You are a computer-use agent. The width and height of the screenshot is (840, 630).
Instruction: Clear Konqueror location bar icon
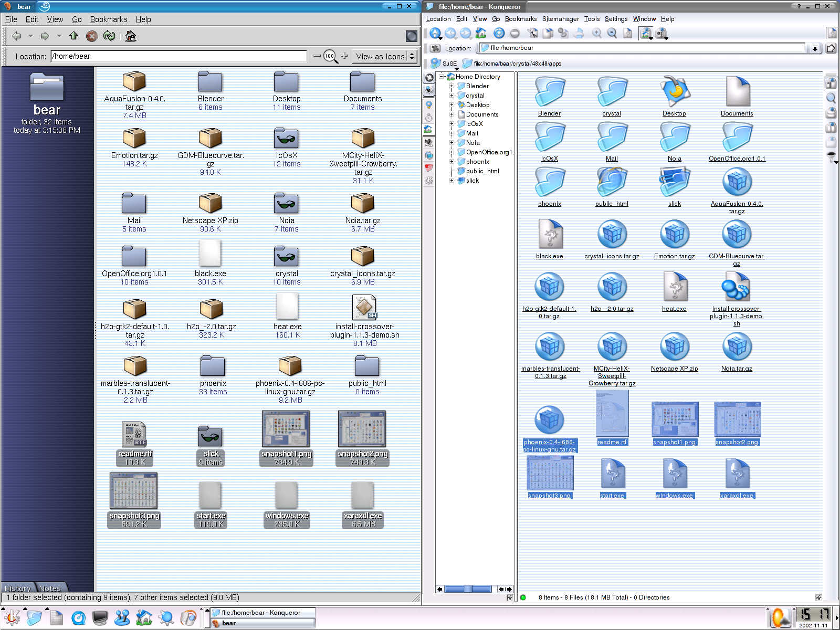435,48
